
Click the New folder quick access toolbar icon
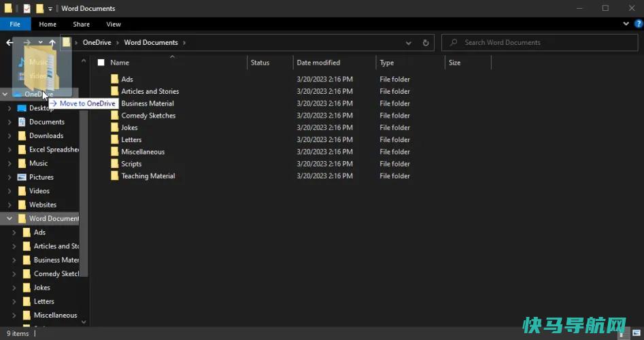pyautogui.click(x=39, y=8)
